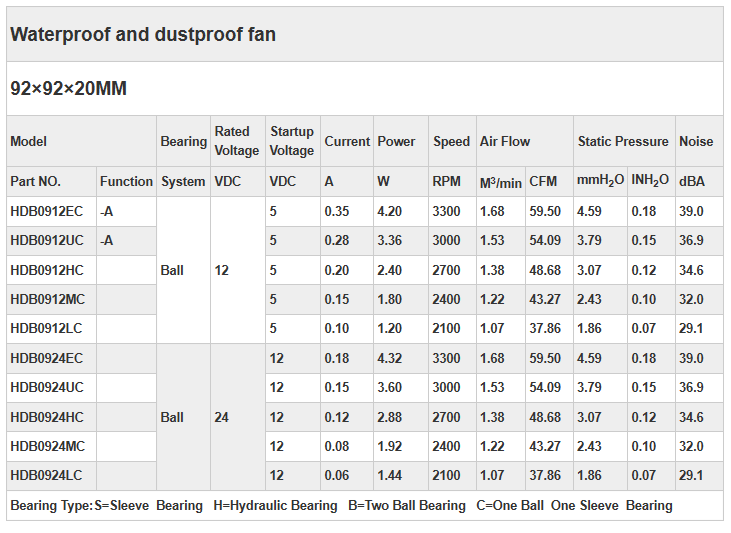Click the HDB0924UC part number
The height and width of the screenshot is (533, 731).
coord(47,387)
